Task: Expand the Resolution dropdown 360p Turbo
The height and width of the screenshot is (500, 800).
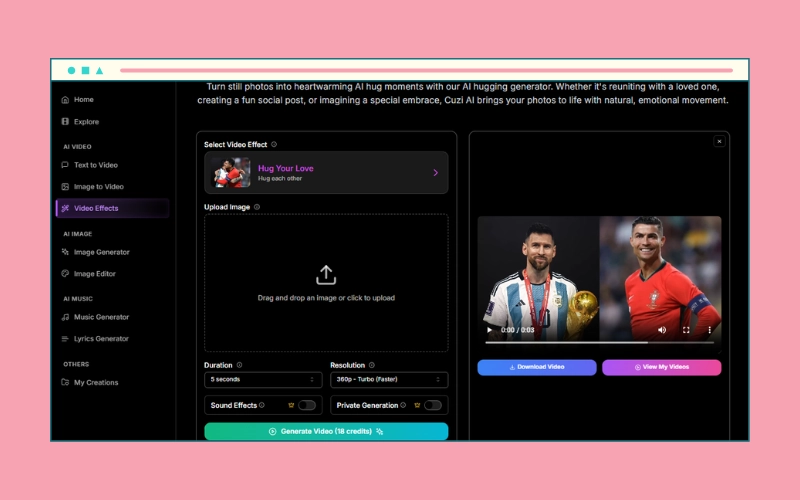Action: click(x=389, y=380)
